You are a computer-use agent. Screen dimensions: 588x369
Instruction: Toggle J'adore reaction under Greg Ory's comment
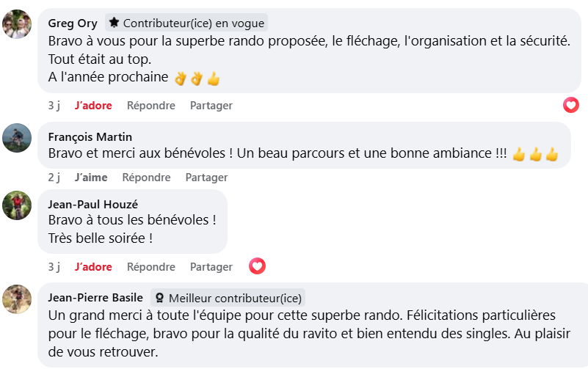click(x=93, y=106)
